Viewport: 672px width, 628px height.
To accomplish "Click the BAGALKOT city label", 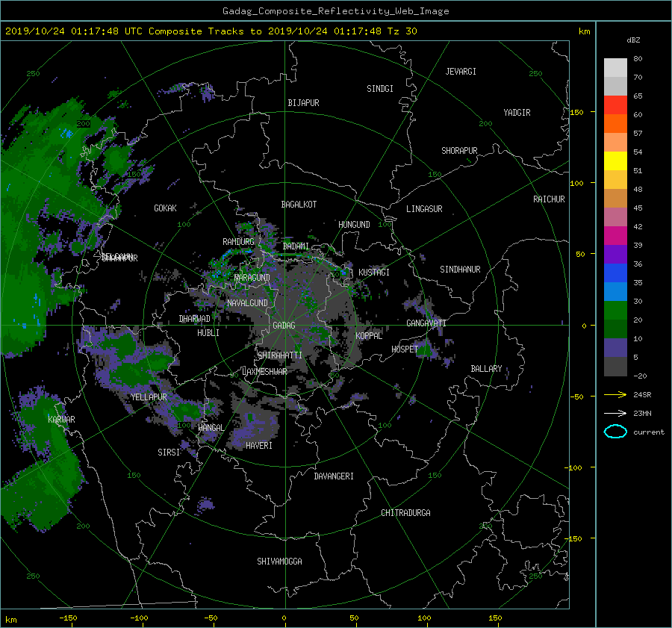I will (x=299, y=205).
